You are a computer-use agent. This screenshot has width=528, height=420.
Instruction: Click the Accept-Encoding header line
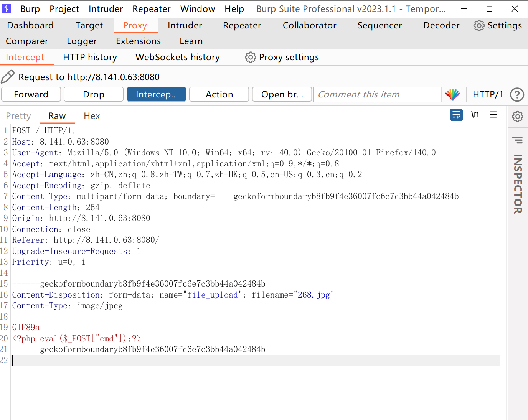click(81, 186)
